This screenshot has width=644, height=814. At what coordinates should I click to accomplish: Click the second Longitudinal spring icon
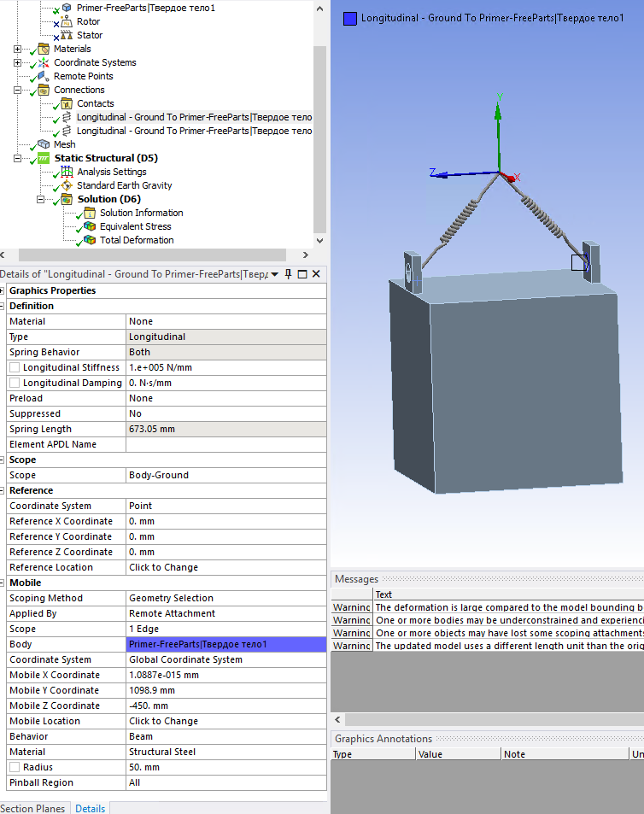click(67, 131)
